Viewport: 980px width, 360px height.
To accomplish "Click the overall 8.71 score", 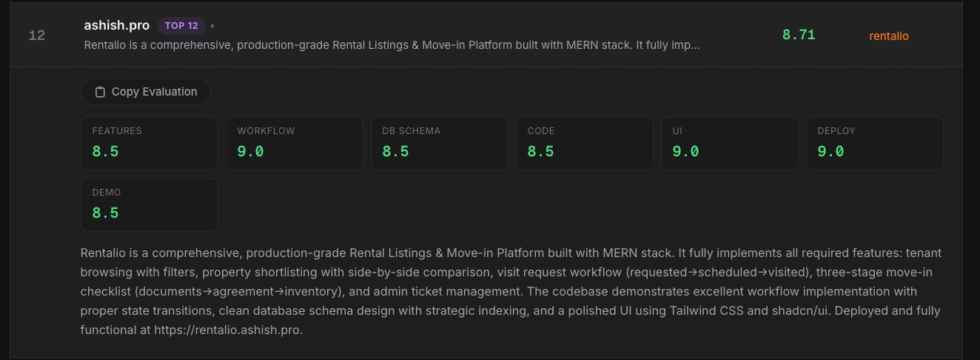I will pos(799,35).
